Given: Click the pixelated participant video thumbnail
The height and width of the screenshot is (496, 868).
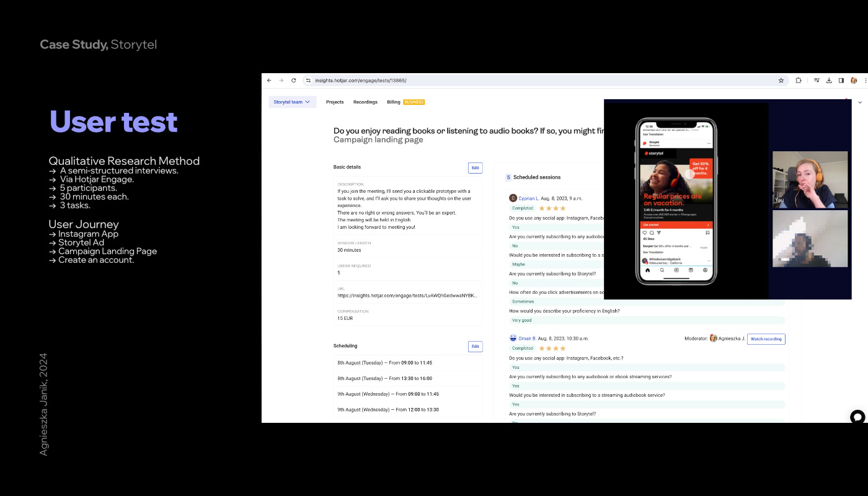Looking at the screenshot, I should (x=810, y=239).
